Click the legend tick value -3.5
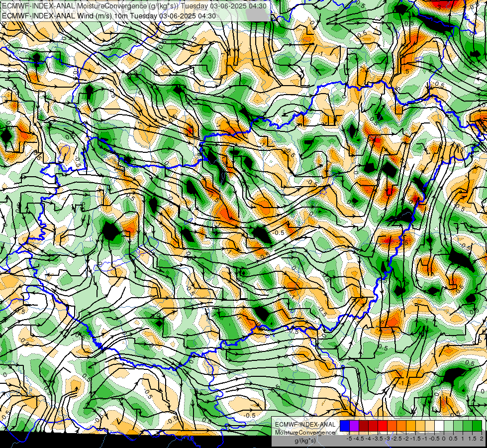Screen dimensions: 487x448 (378, 439)
